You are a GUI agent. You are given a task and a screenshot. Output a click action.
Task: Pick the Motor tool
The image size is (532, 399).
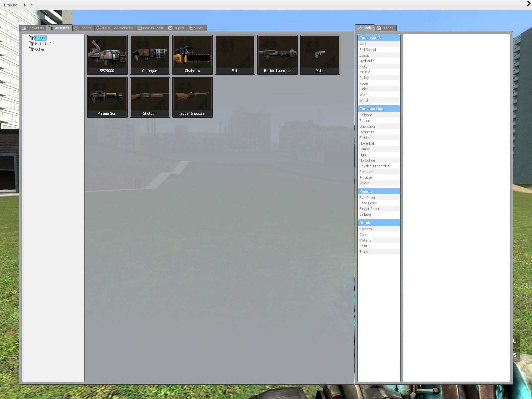pyautogui.click(x=379, y=66)
